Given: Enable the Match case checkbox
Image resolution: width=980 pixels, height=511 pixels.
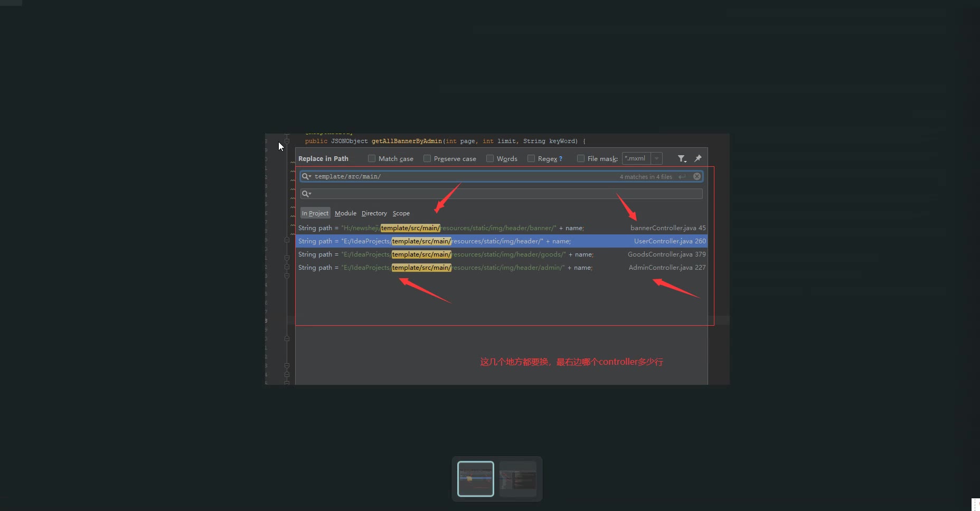Looking at the screenshot, I should [x=372, y=158].
